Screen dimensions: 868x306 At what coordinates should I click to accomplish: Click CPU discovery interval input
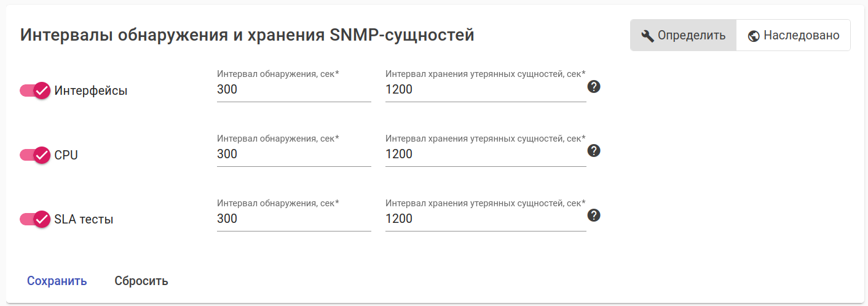pyautogui.click(x=294, y=155)
